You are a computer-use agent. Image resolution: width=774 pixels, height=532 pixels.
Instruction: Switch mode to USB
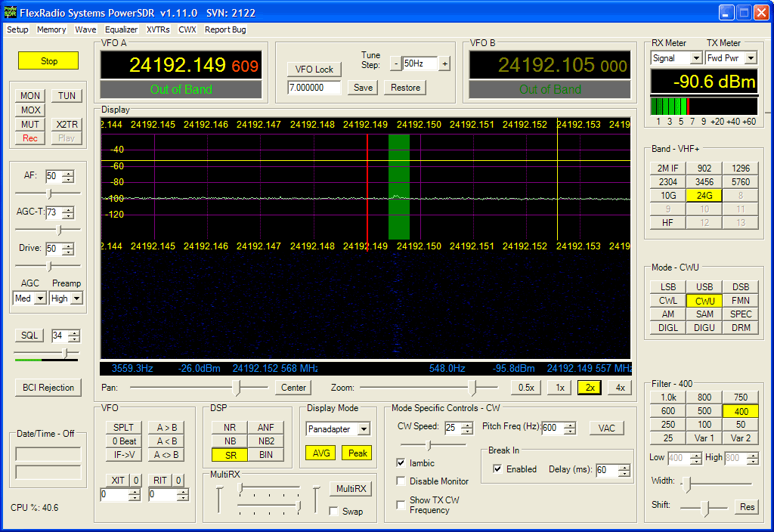(704, 287)
